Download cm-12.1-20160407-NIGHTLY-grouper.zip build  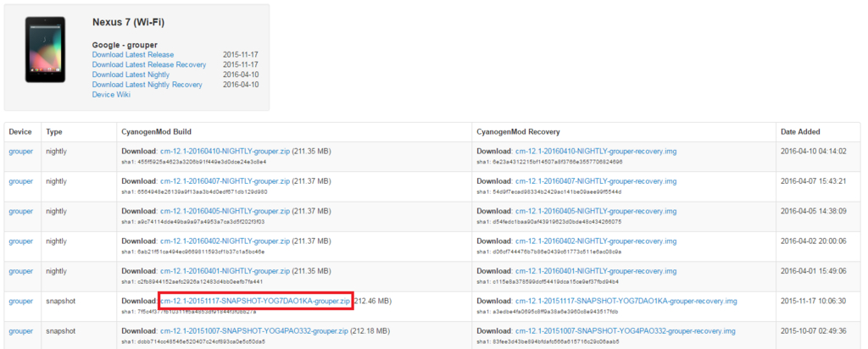[x=225, y=181]
